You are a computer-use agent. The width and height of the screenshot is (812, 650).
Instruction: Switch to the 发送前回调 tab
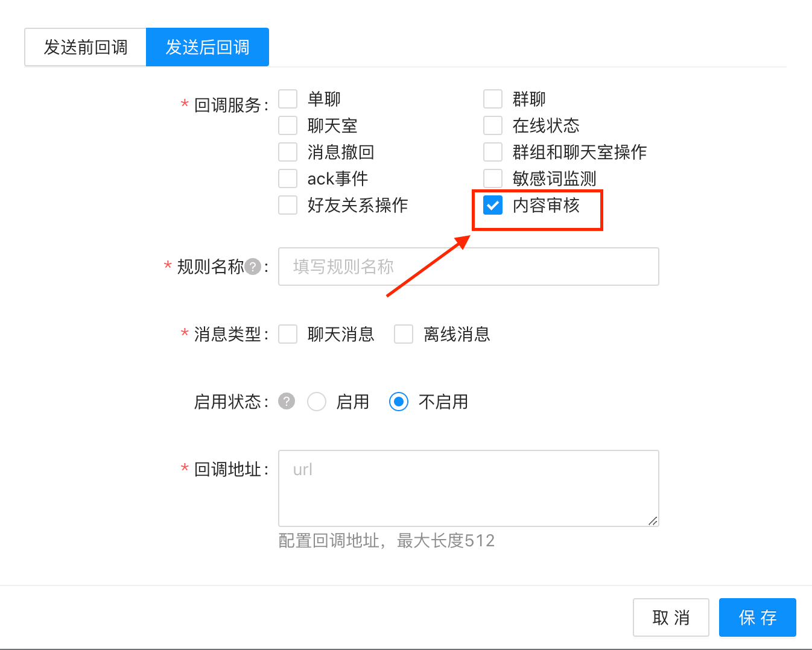[x=86, y=47]
